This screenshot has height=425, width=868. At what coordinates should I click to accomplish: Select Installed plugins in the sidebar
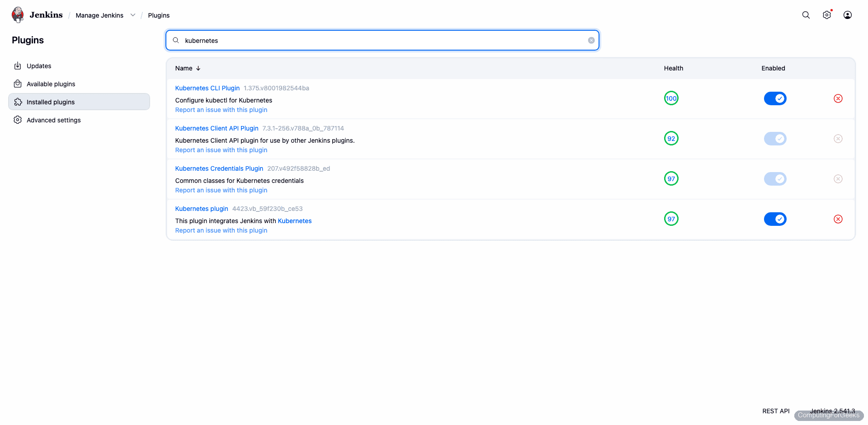[x=51, y=102]
